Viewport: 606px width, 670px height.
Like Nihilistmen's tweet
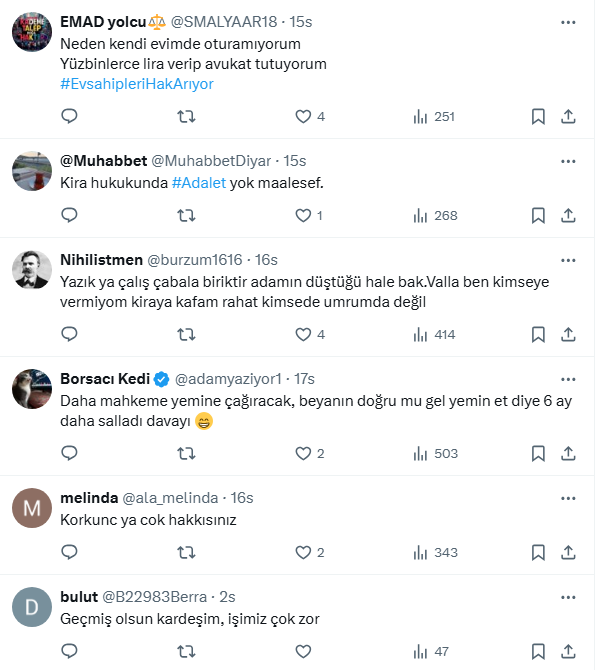pos(304,334)
